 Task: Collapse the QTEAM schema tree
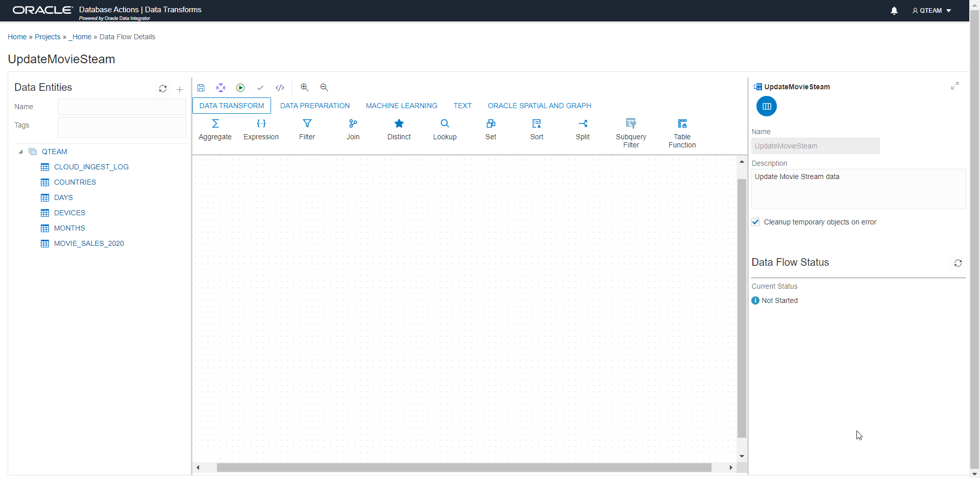pyautogui.click(x=20, y=152)
